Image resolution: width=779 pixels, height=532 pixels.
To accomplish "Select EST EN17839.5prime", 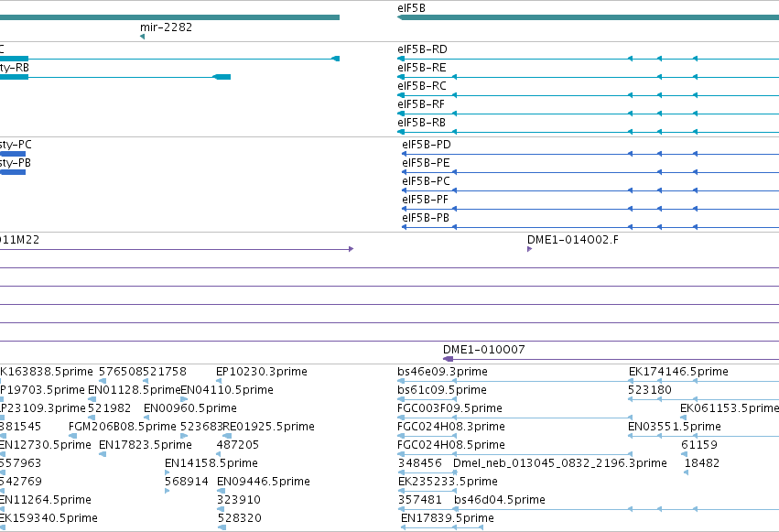I will coord(447,518).
